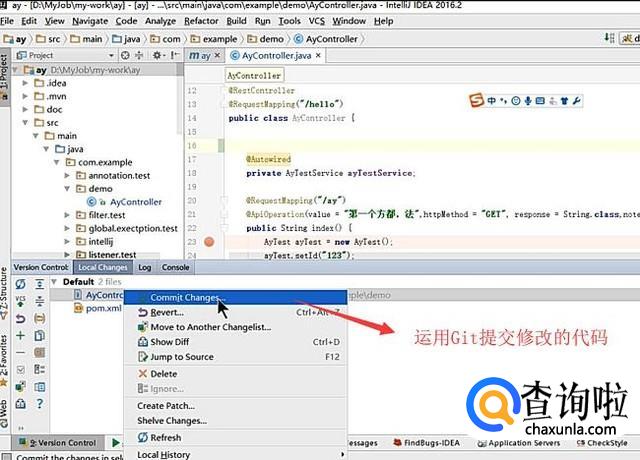Open the Refactor menu
This screenshot has height=460, width=640.
click(201, 21)
